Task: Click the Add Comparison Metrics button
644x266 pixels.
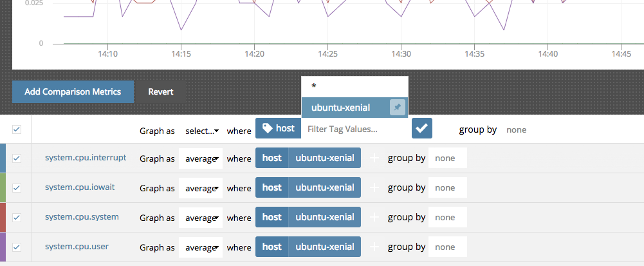Action: pos(73,91)
